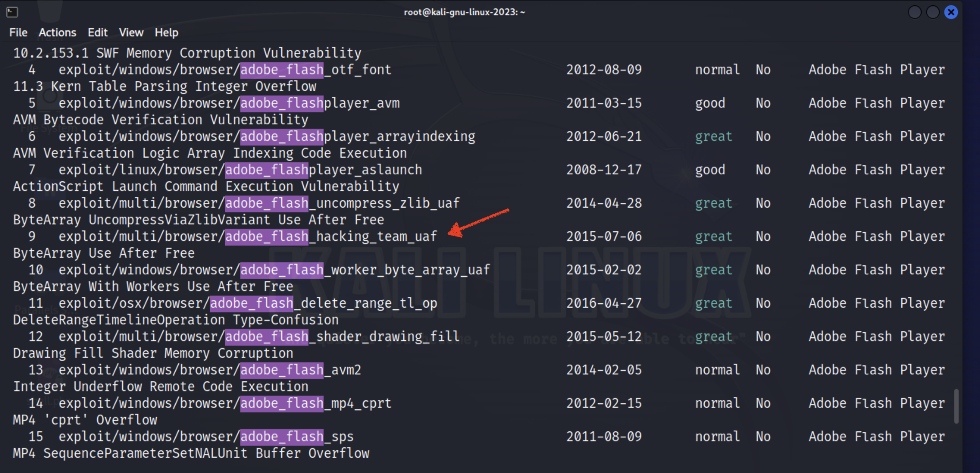
Task: Click 'ByteArray UncompressViaZlibVariant Use After Free' text
Action: (x=198, y=220)
